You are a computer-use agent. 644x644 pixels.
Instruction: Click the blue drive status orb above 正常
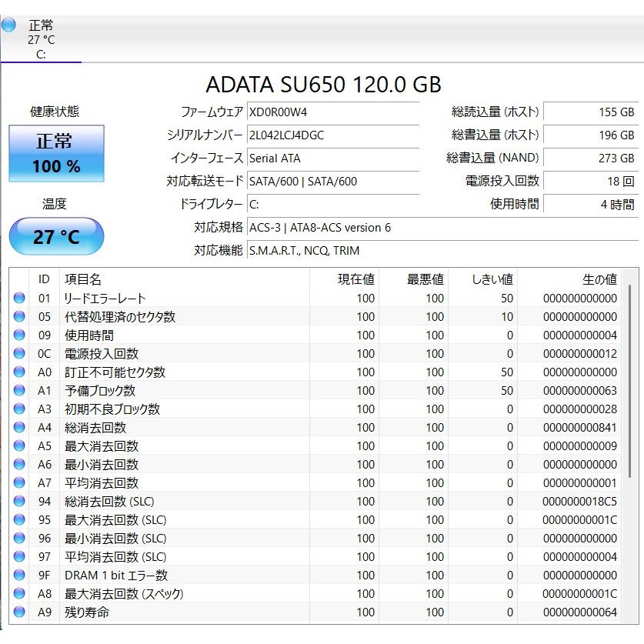click(x=8, y=25)
